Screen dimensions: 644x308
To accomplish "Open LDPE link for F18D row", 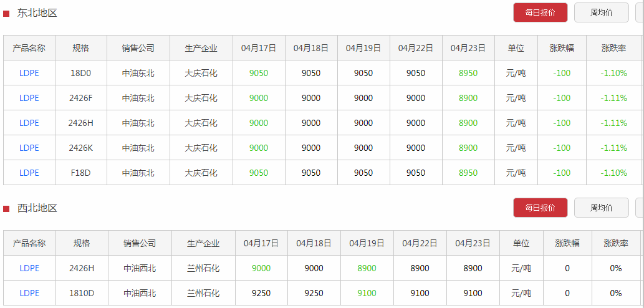I will pos(29,173).
